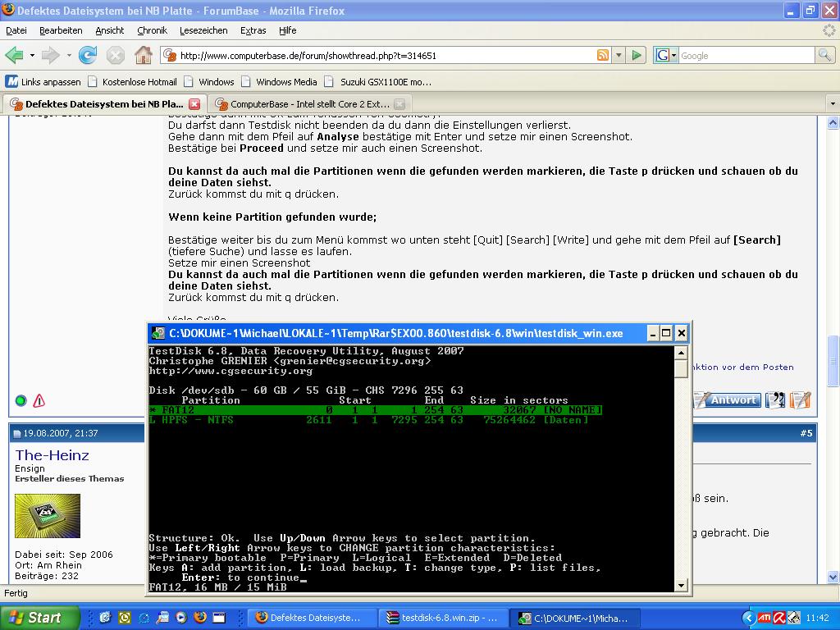Click the ATI tray icon
Screen dimensions: 840x630
coord(764,619)
